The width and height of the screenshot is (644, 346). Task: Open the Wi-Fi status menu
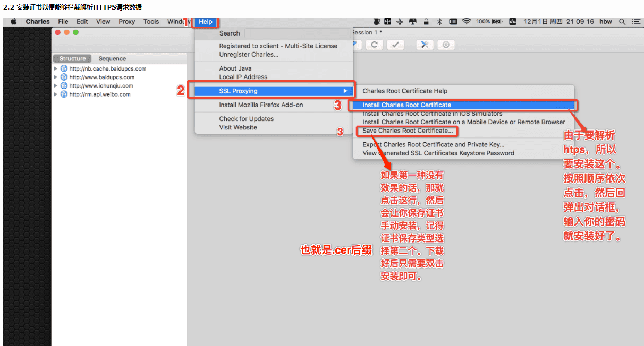click(x=467, y=22)
